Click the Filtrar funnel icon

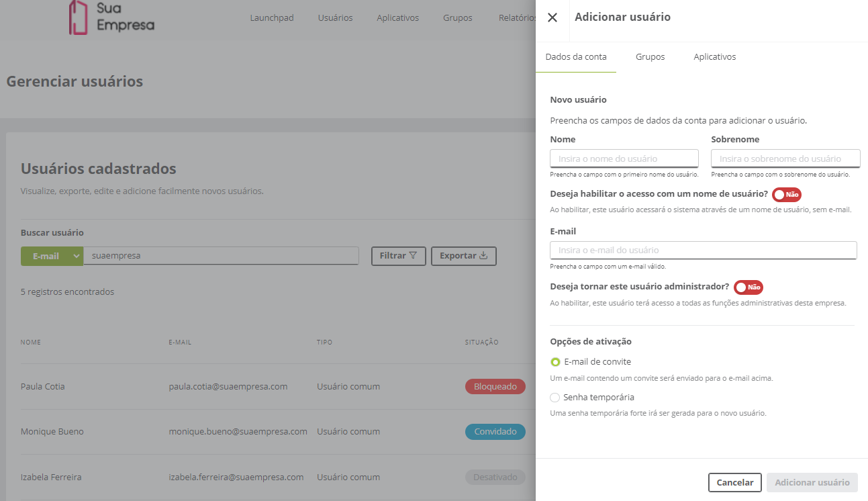(x=413, y=256)
